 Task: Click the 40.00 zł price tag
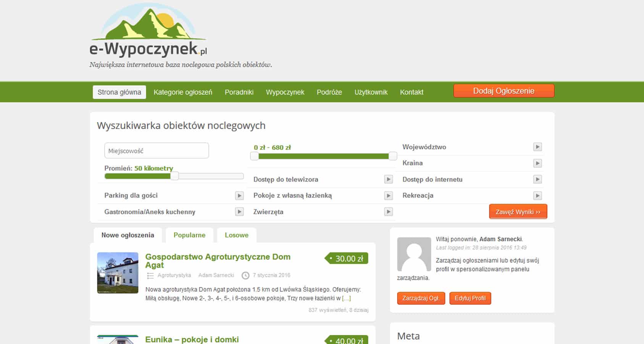pos(346,339)
